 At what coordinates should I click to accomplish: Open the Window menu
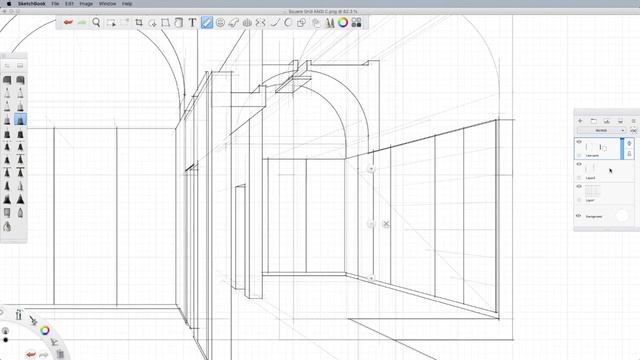(107, 4)
